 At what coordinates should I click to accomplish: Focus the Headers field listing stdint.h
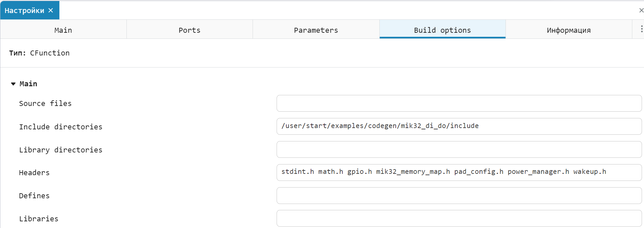coord(459,173)
